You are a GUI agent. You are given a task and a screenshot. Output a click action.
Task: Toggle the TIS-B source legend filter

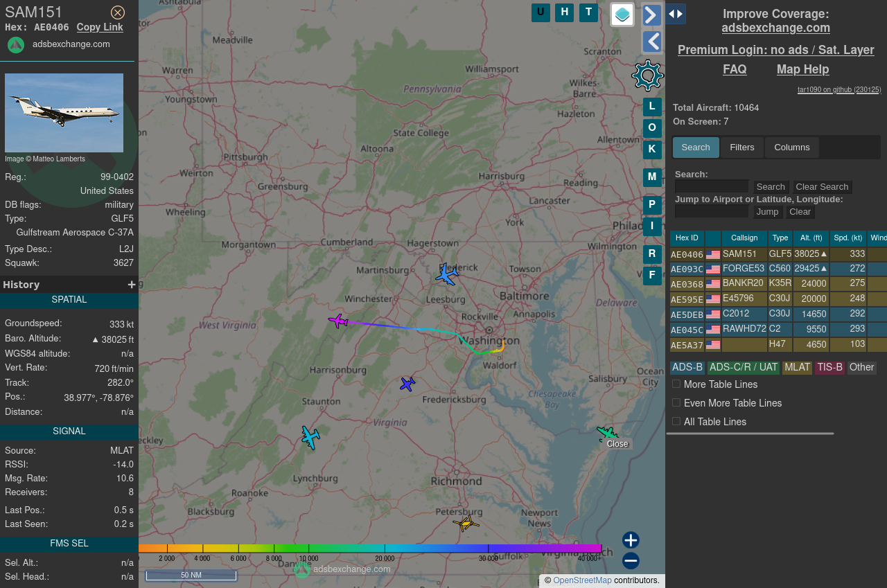tap(829, 368)
